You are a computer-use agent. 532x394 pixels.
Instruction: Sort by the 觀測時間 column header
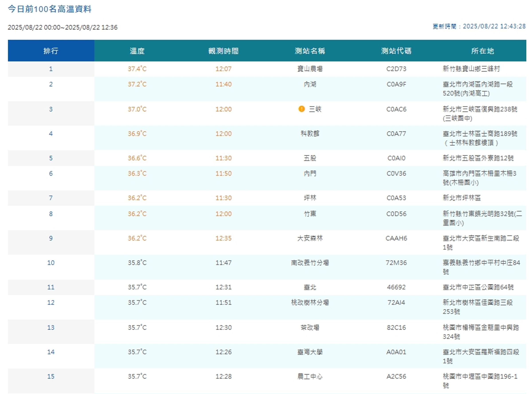click(223, 51)
